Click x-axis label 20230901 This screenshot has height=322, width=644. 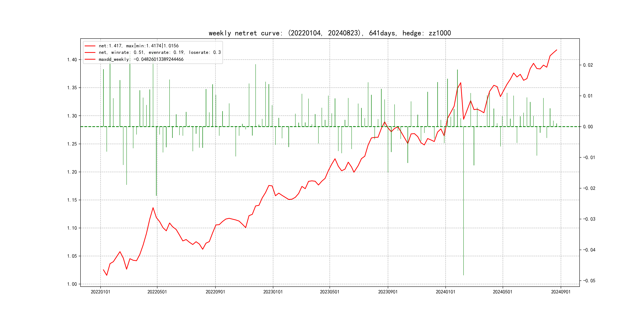click(x=388, y=292)
